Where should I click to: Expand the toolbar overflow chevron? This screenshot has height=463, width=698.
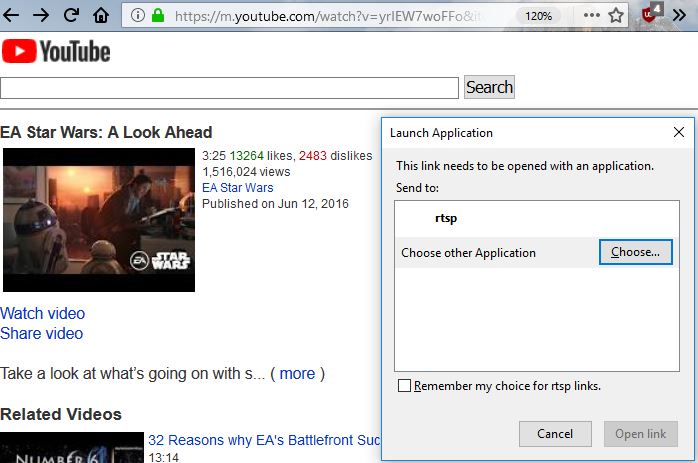point(679,16)
